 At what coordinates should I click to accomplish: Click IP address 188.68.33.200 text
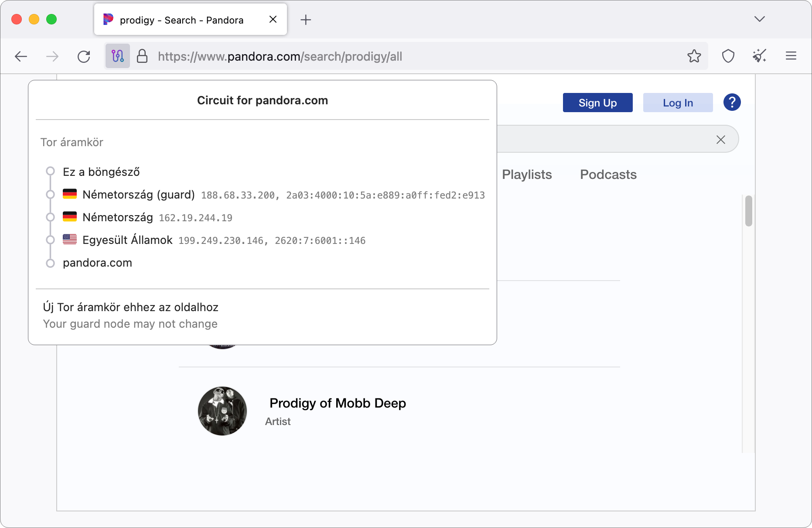(238, 195)
